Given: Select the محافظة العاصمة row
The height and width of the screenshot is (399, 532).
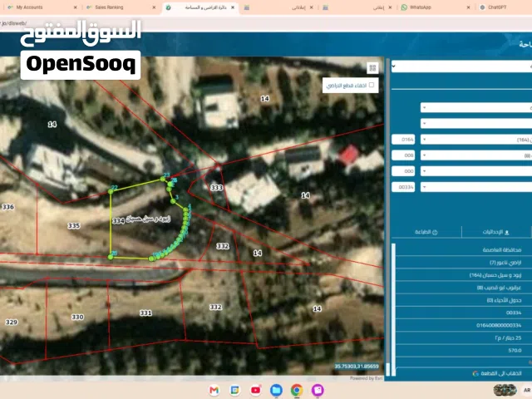Looking at the screenshot, I should pyautogui.click(x=464, y=249).
